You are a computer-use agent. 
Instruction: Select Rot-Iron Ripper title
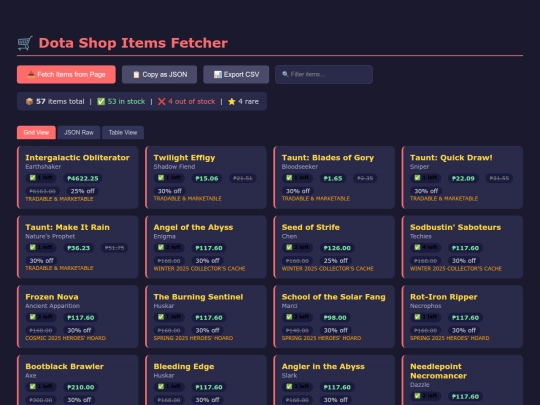[444, 297]
